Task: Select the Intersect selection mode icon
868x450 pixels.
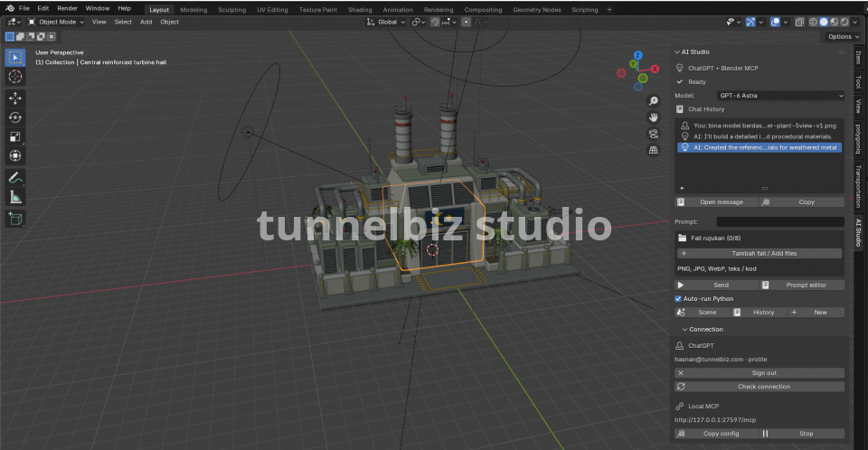Action: [x=51, y=36]
